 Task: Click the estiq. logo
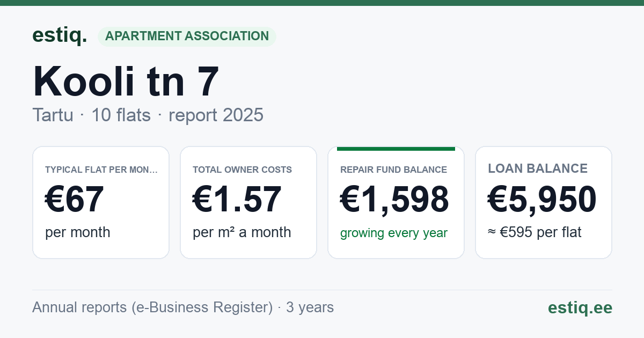tap(60, 35)
